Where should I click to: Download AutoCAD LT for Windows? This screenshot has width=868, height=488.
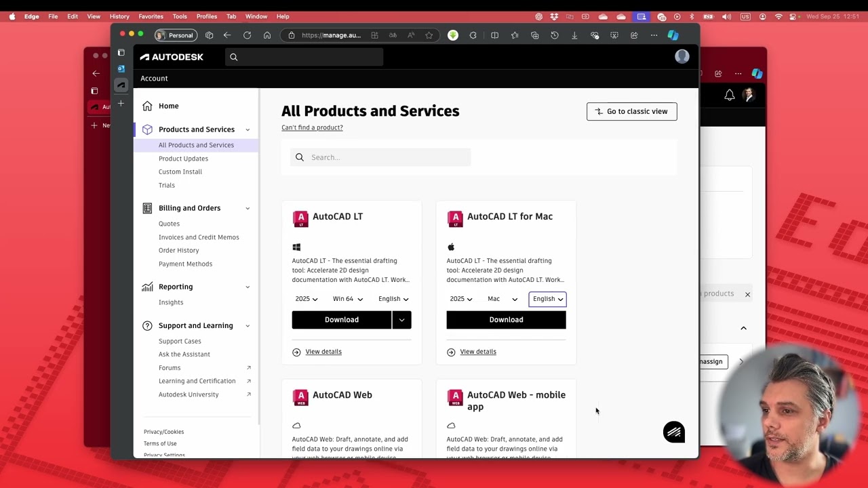[x=342, y=320]
